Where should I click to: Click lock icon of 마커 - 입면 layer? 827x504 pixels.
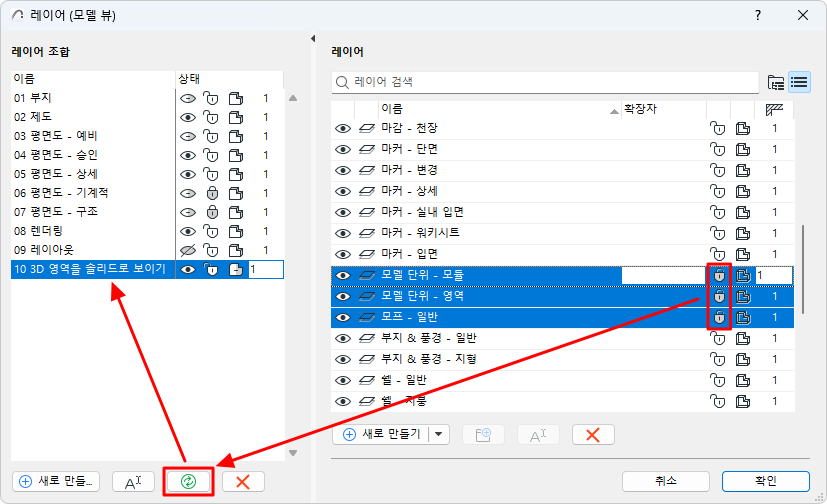click(718, 254)
